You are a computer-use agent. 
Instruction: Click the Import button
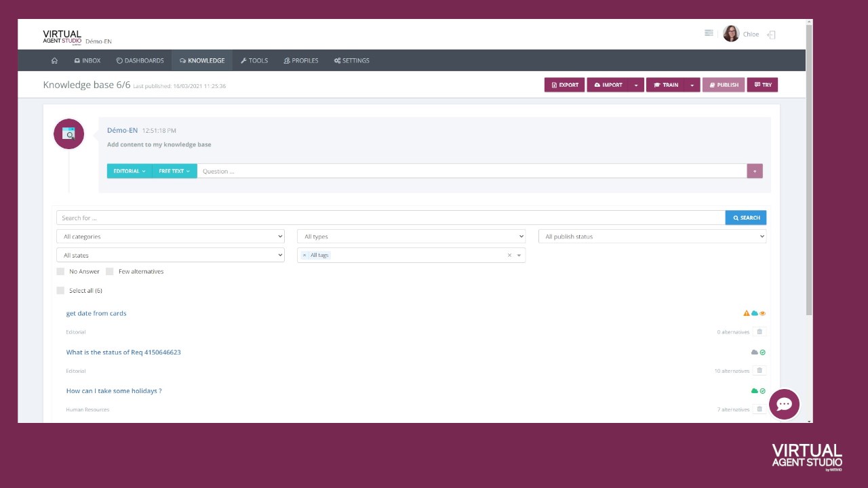608,85
